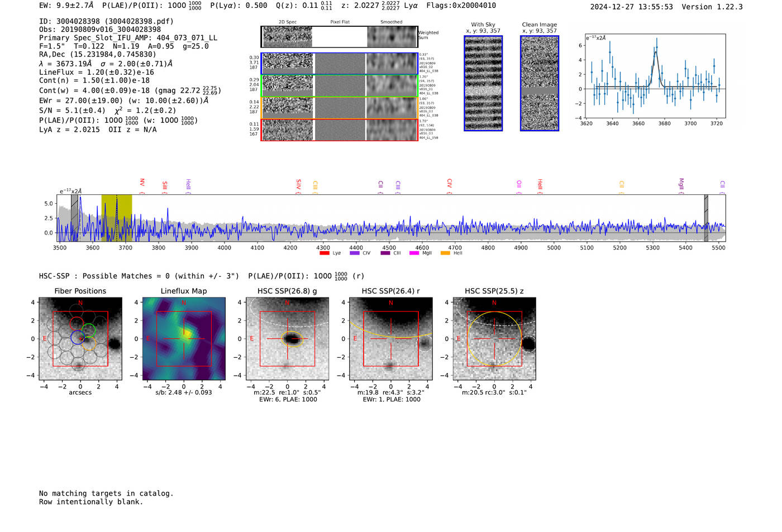Open the HSC SSP(25.5) z-band image
The height and width of the screenshot is (532, 782).
[x=494, y=339]
